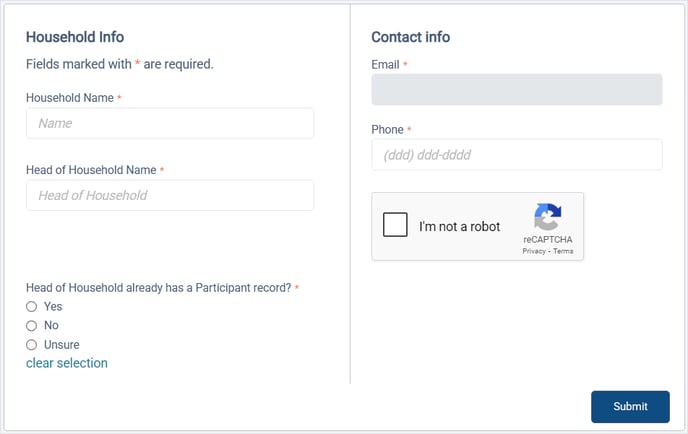Pick the Unsure radio button
This screenshot has width=688, height=434.
(32, 345)
